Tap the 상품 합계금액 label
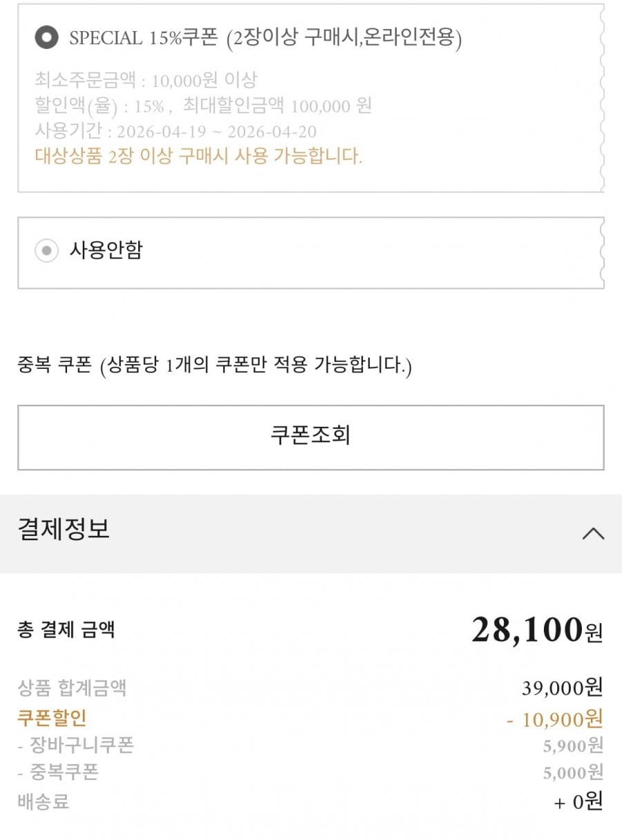Image resolution: width=622 pixels, height=840 pixels. [x=72, y=688]
